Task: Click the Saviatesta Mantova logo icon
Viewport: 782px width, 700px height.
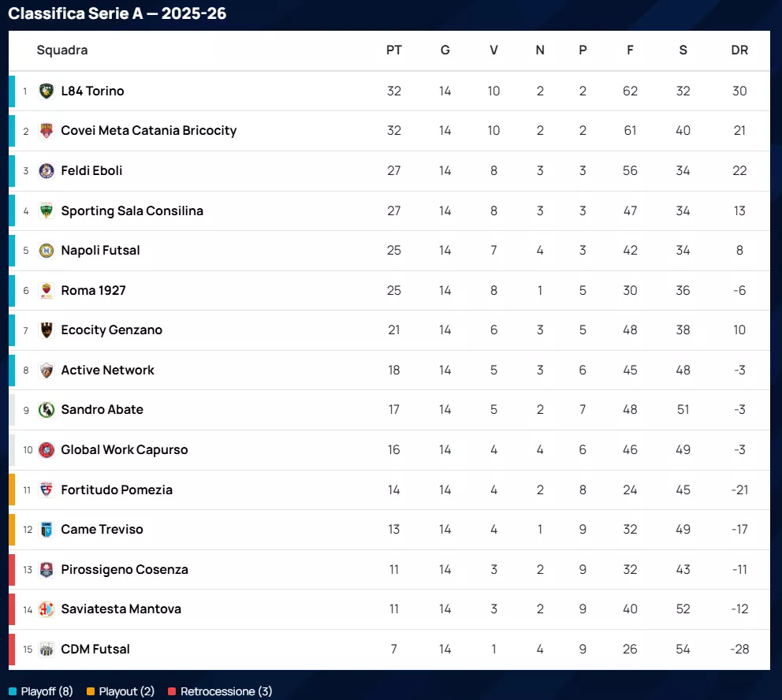Action: [47, 609]
